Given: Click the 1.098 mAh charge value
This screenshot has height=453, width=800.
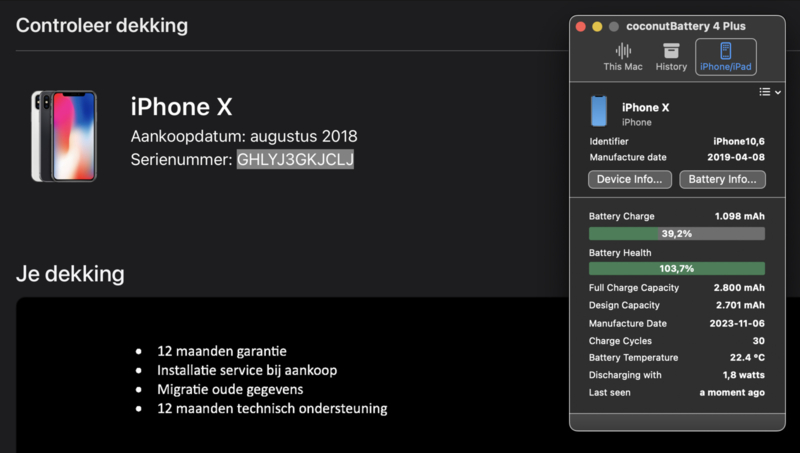Looking at the screenshot, I should point(740,216).
